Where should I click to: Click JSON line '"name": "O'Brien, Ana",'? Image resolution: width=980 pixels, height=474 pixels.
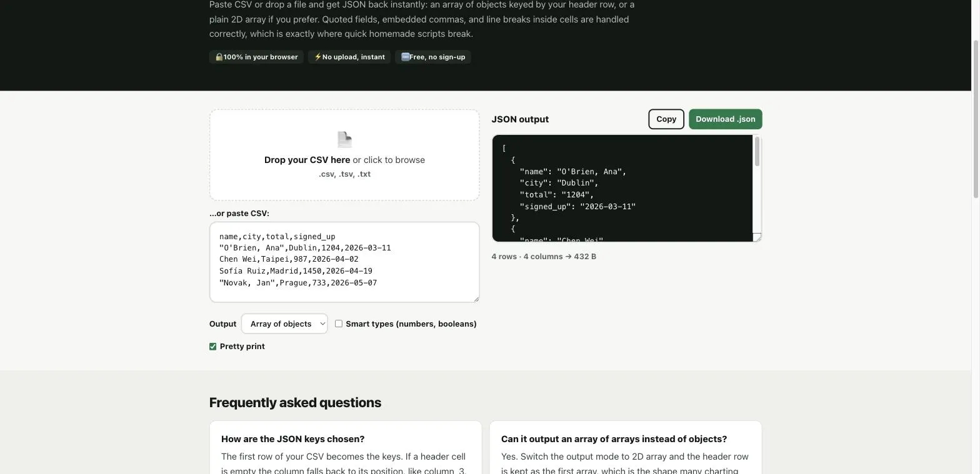coord(573,172)
